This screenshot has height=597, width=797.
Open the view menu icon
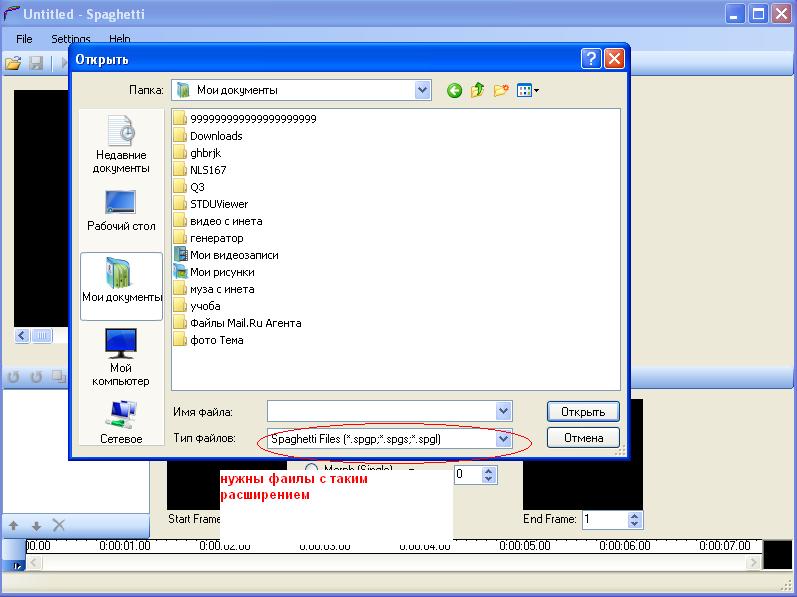tap(527, 90)
